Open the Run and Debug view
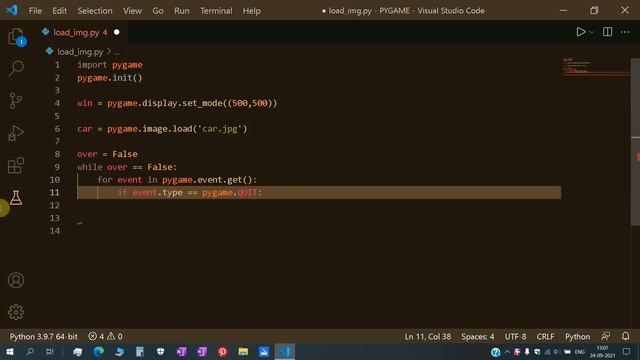Screen dimensions: 640x360 pyautogui.click(x=16, y=133)
